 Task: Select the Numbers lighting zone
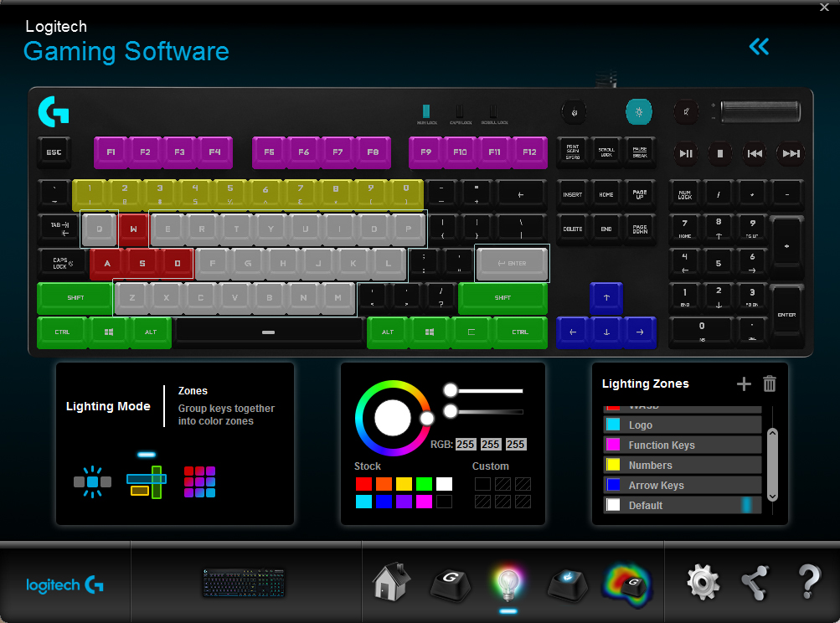pos(683,465)
